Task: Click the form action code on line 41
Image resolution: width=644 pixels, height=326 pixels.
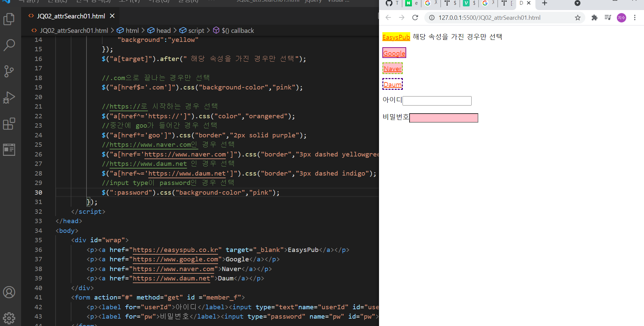Action: click(158, 298)
